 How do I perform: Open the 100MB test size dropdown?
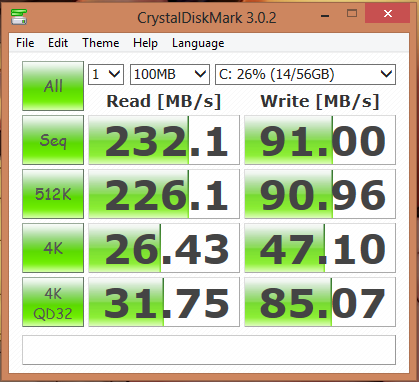click(170, 74)
